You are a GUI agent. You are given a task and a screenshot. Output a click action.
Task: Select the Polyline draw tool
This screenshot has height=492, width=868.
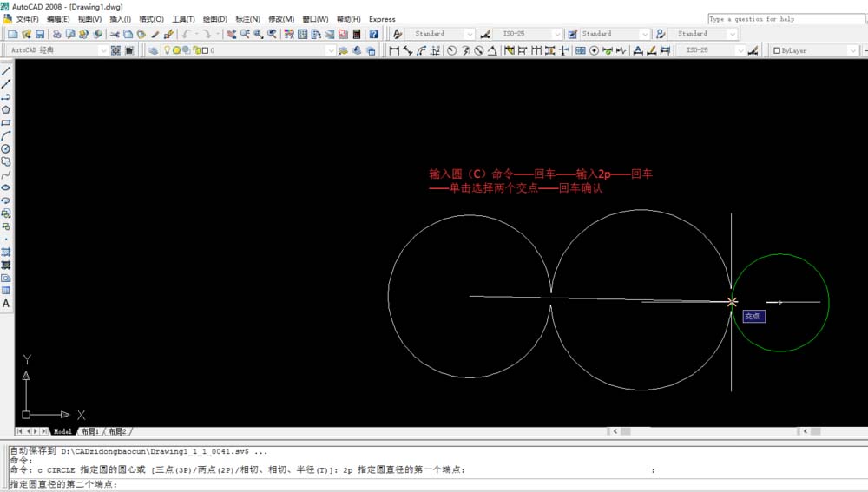[6, 97]
